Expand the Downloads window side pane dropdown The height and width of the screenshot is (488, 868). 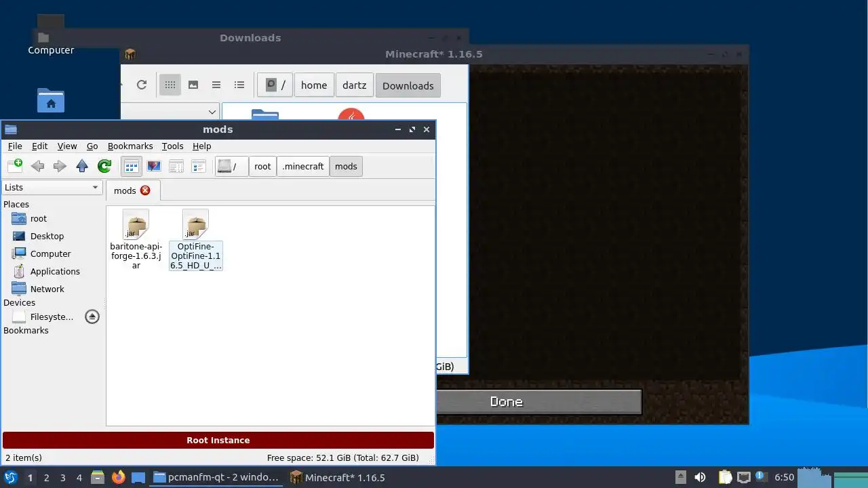pos(212,112)
